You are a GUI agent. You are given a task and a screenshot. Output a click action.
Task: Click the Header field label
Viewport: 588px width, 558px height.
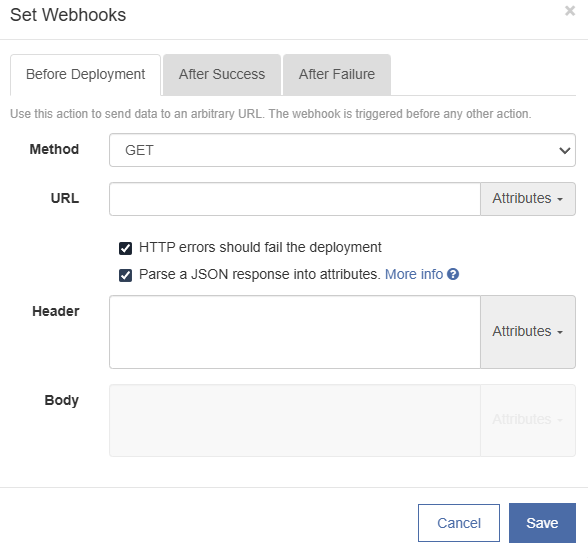coord(56,311)
